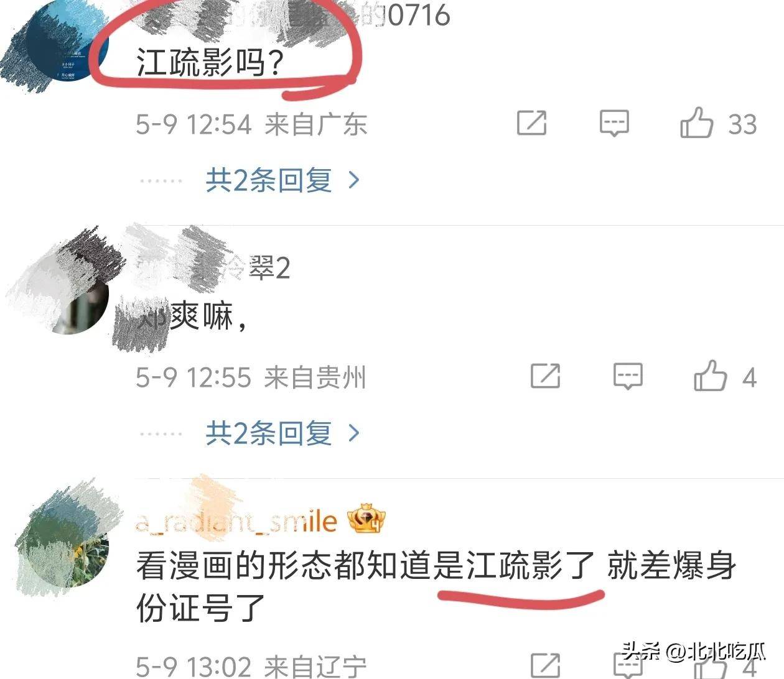The height and width of the screenshot is (679, 784).
Task: Tap the reply icon on the 来自贵州 comment
Action: pos(628,376)
